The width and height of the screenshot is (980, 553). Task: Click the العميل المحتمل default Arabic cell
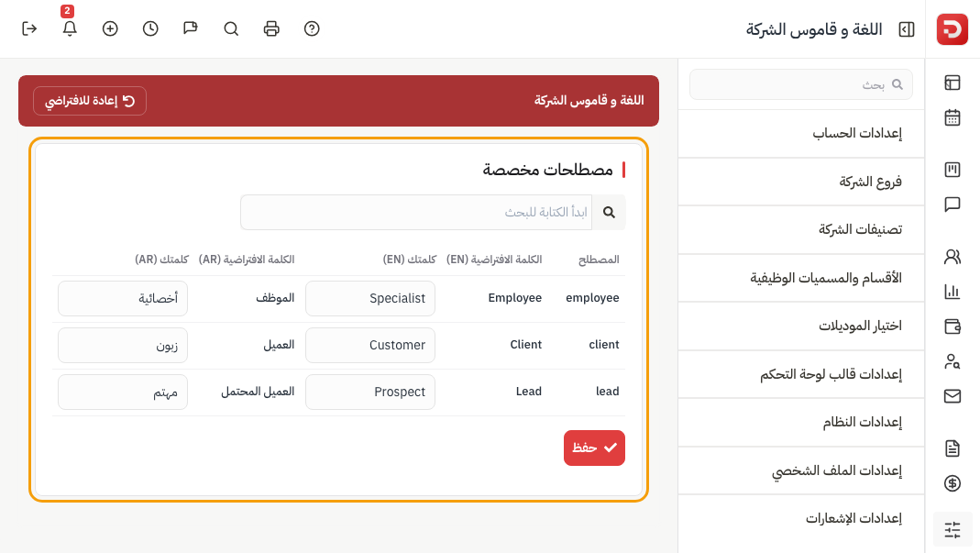(x=258, y=392)
